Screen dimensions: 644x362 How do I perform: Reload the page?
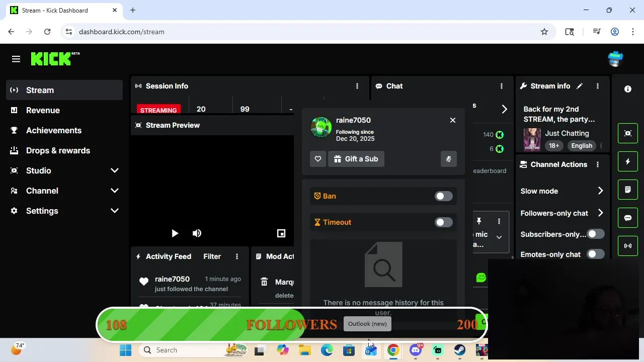47,32
